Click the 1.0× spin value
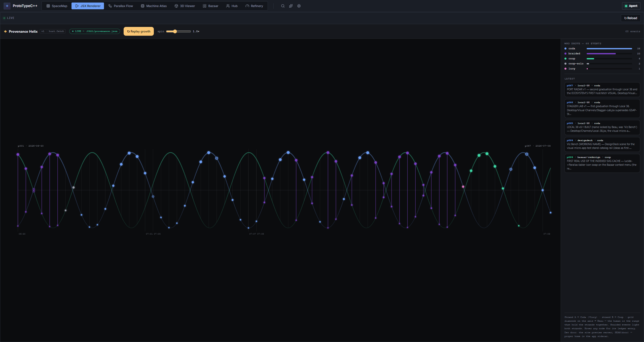Image resolution: width=644 pixels, height=342 pixels. coord(196,31)
